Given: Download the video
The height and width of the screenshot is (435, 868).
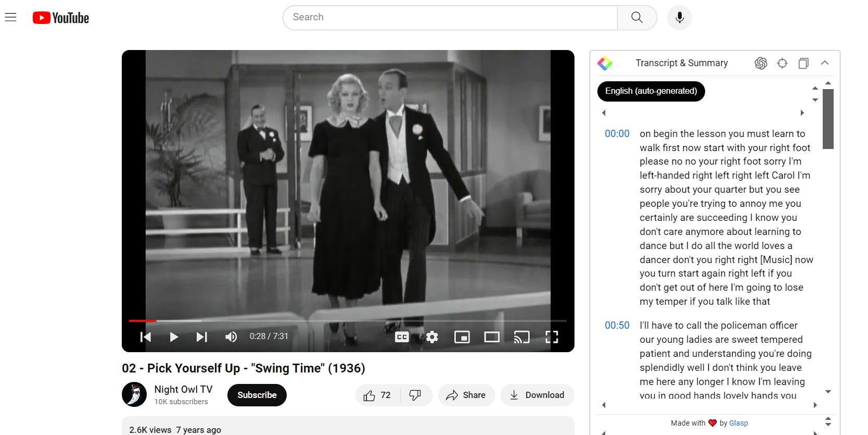Looking at the screenshot, I should tap(538, 395).
